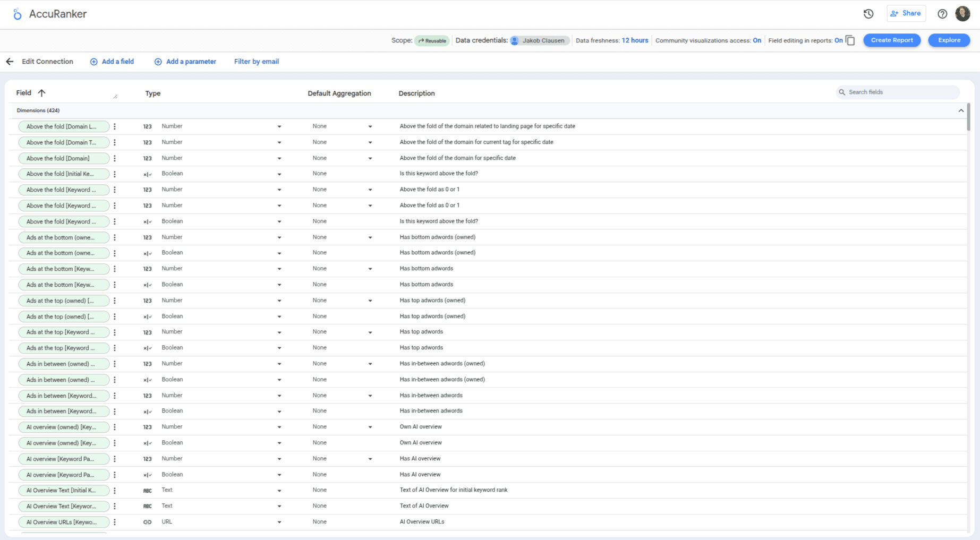Click the vertical scrollbar of field list
Image resolution: width=980 pixels, height=540 pixels.
pos(968,117)
